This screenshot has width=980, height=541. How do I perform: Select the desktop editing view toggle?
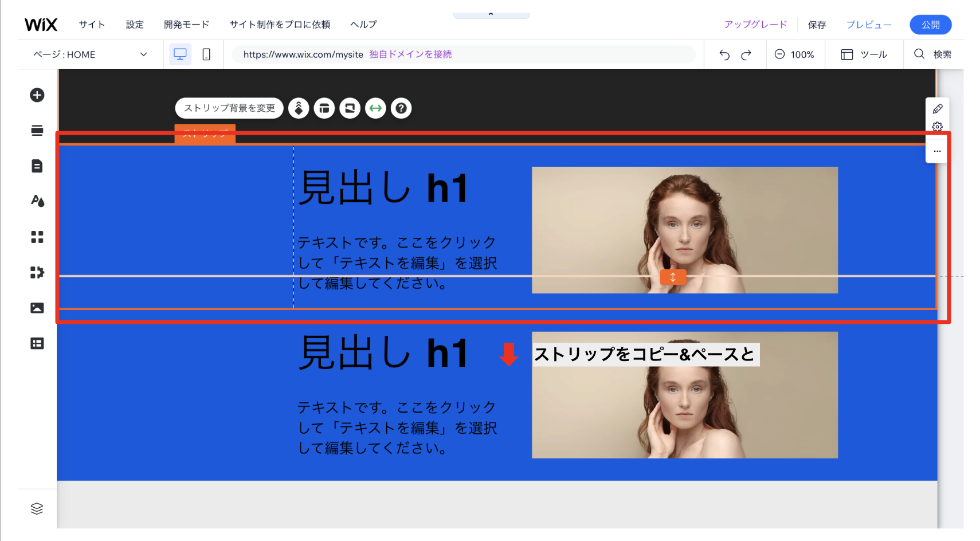point(180,54)
